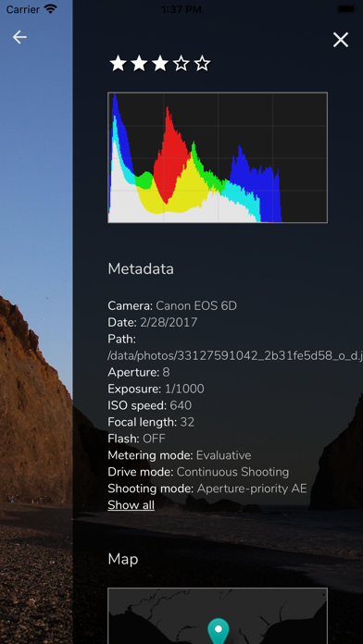Tap the 1:37 PM clock

181,9
